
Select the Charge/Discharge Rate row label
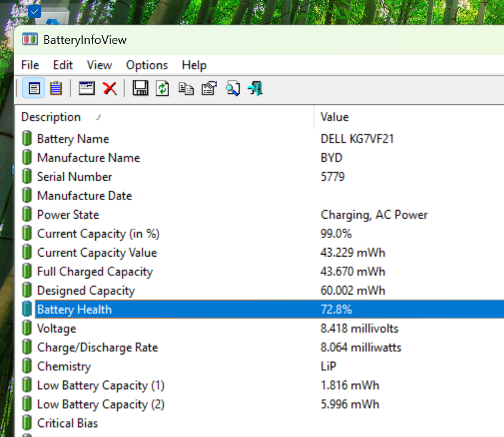(97, 347)
